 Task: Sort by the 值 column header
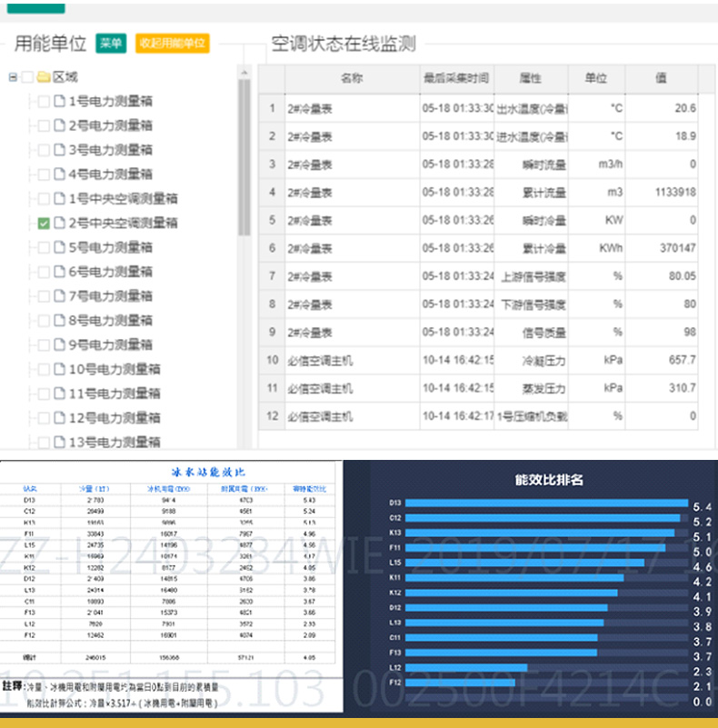662,78
